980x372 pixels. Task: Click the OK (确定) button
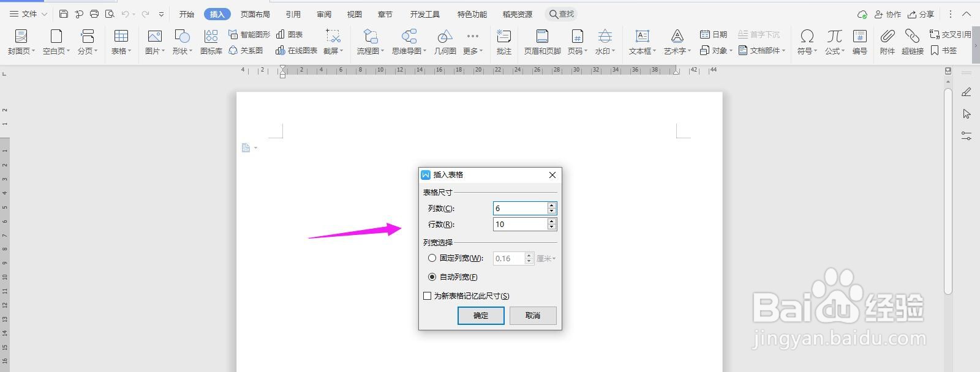tap(481, 316)
